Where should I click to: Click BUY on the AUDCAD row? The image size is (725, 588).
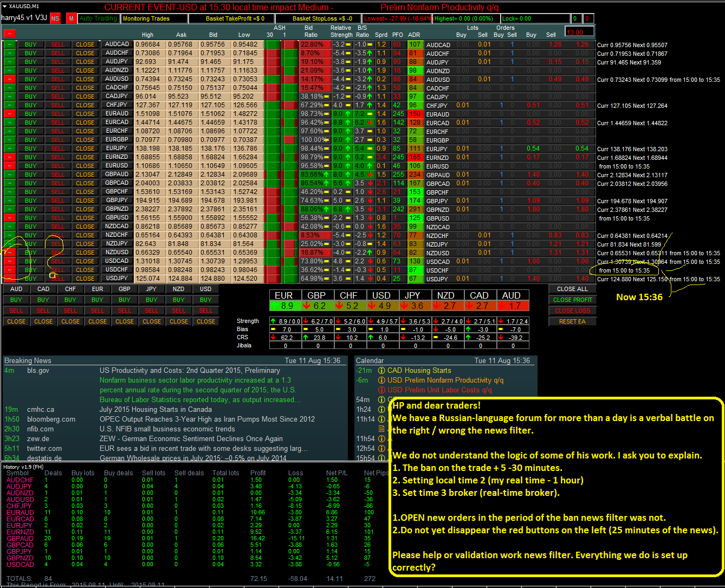click(31, 44)
